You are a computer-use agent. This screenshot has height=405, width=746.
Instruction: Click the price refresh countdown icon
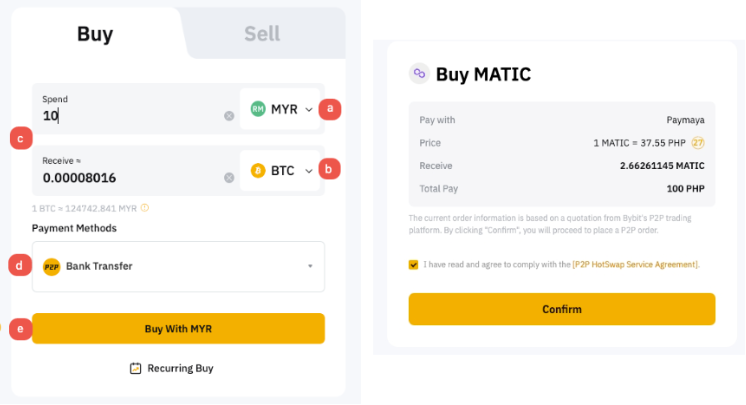click(x=698, y=143)
